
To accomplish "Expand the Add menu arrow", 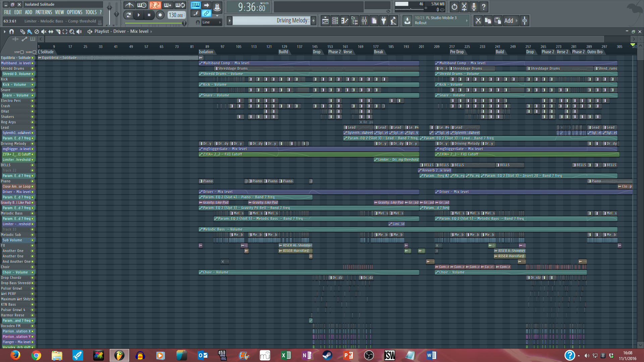I will pyautogui.click(x=517, y=21).
